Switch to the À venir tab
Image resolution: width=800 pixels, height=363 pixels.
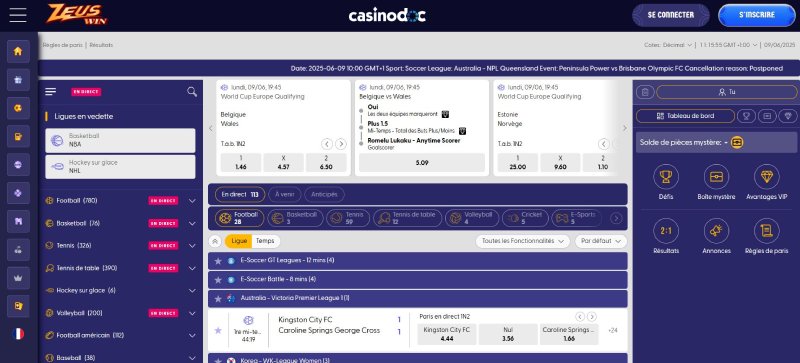pos(285,195)
